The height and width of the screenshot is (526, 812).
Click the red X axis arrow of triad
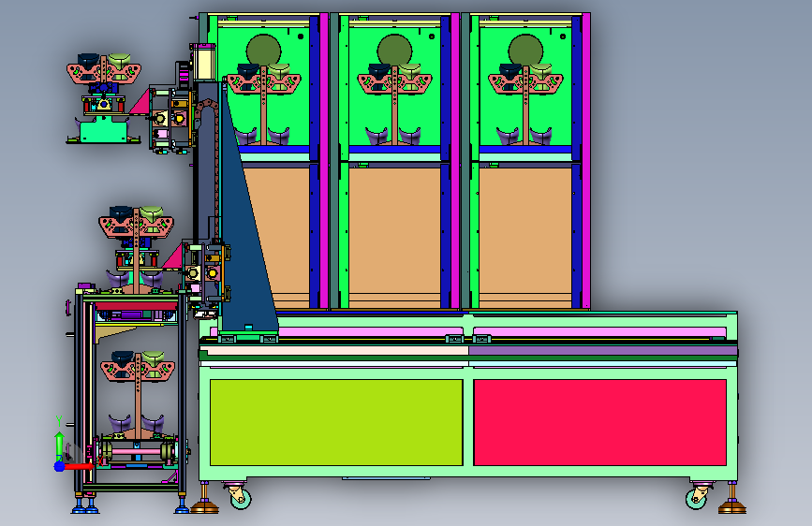tap(80, 466)
